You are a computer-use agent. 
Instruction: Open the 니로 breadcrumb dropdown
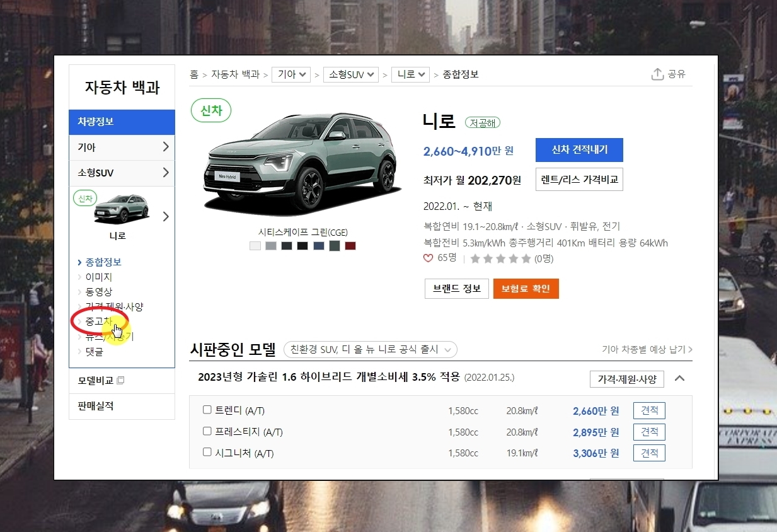410,74
